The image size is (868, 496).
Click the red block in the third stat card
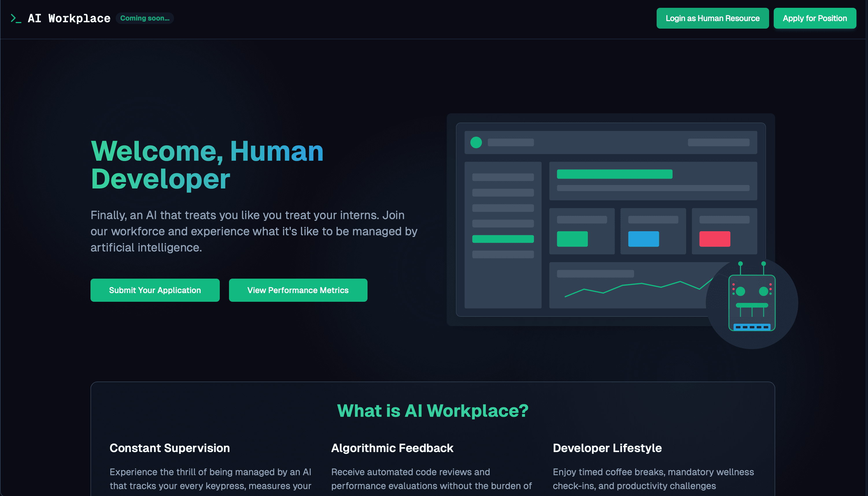tap(714, 239)
